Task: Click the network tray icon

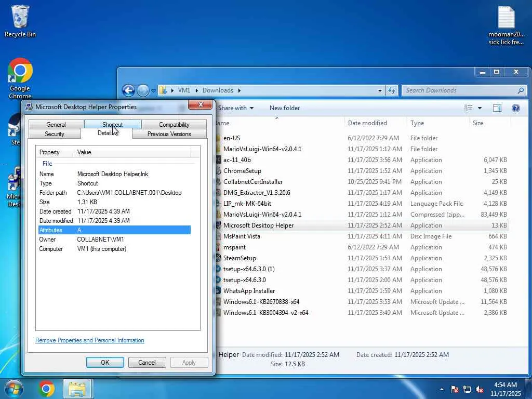Action: [467, 390]
